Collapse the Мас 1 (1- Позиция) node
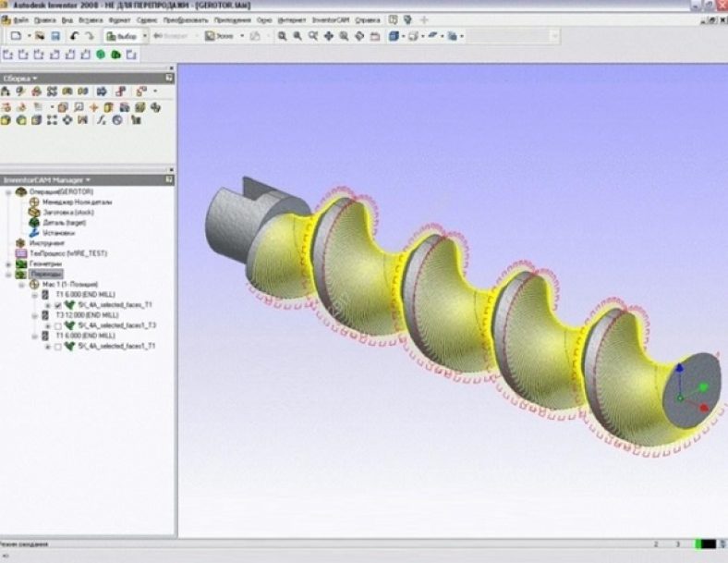The width and height of the screenshot is (728, 563). click(x=21, y=285)
